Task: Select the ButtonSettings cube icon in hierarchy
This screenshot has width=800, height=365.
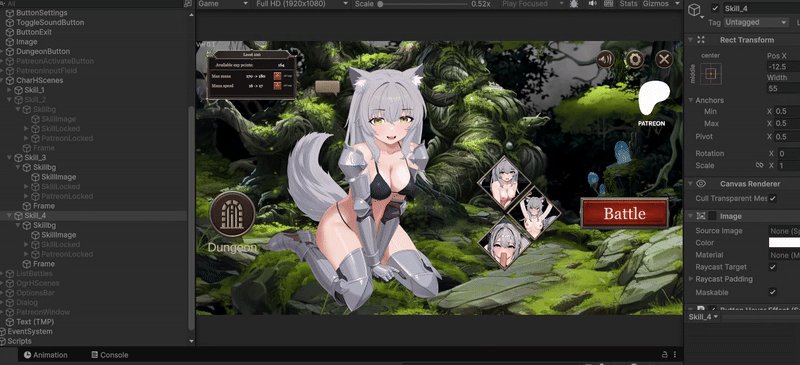Action: pyautogui.click(x=10, y=13)
